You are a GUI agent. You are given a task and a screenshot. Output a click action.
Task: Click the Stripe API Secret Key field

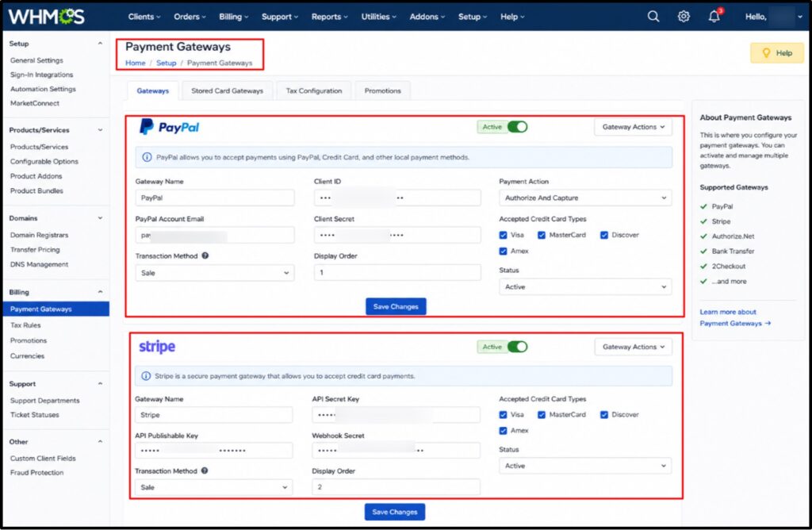[x=396, y=414]
